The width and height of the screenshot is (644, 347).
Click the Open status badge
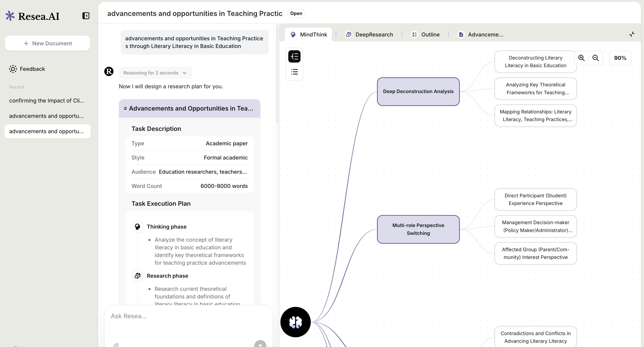click(296, 13)
